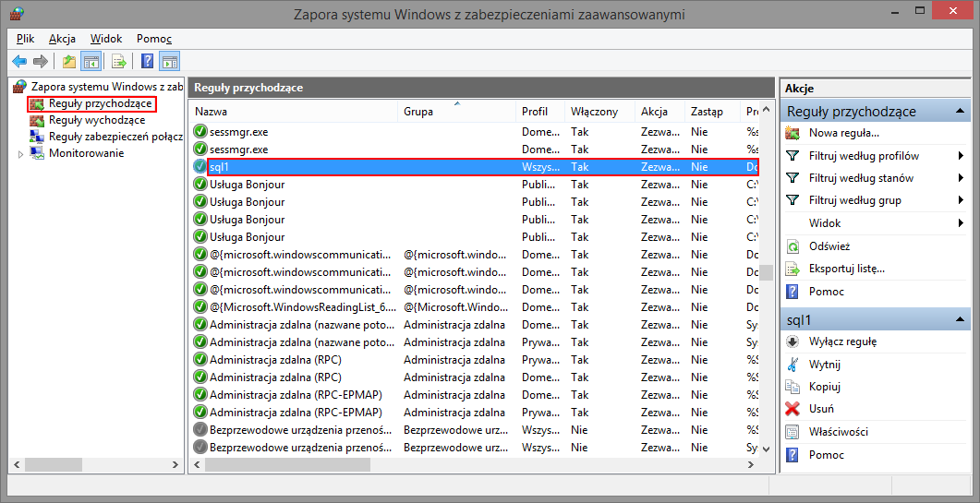
Task: Select the root node Zapora systemu Windows
Action: [106, 86]
